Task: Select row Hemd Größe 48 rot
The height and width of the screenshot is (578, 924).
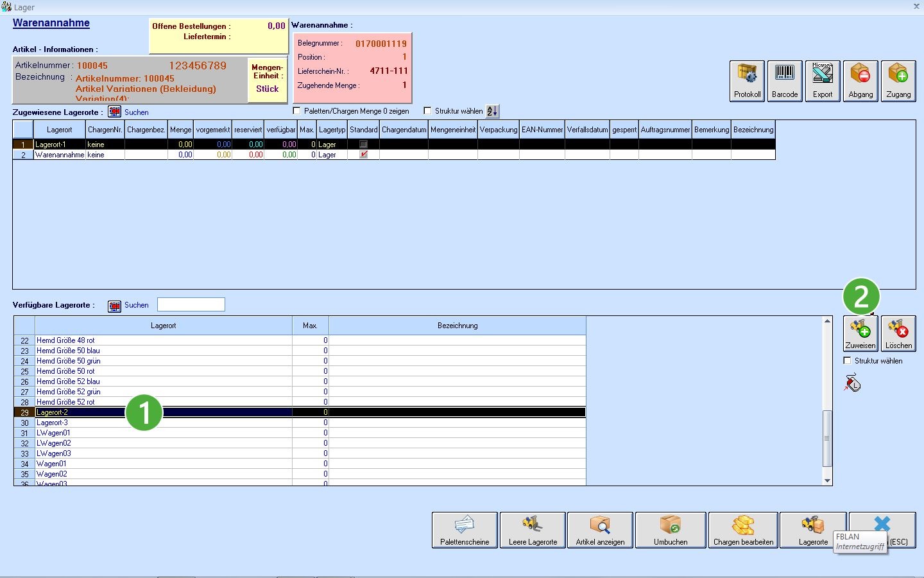Action: click(x=300, y=340)
